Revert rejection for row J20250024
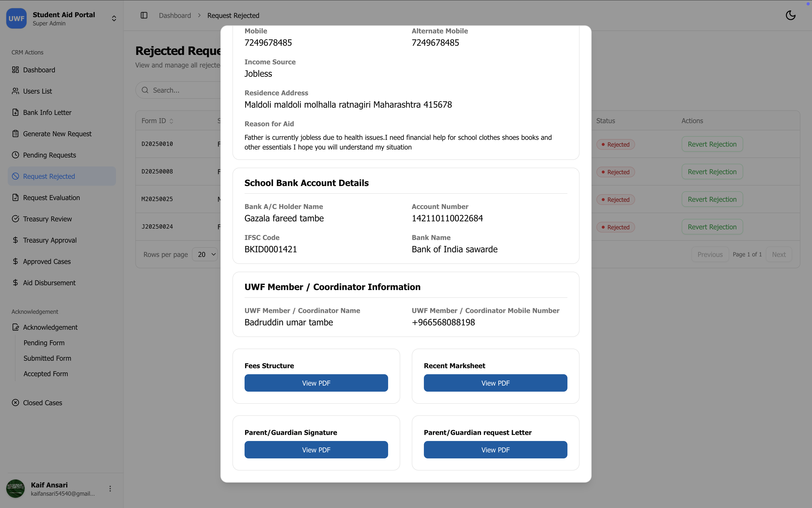 pyautogui.click(x=712, y=227)
